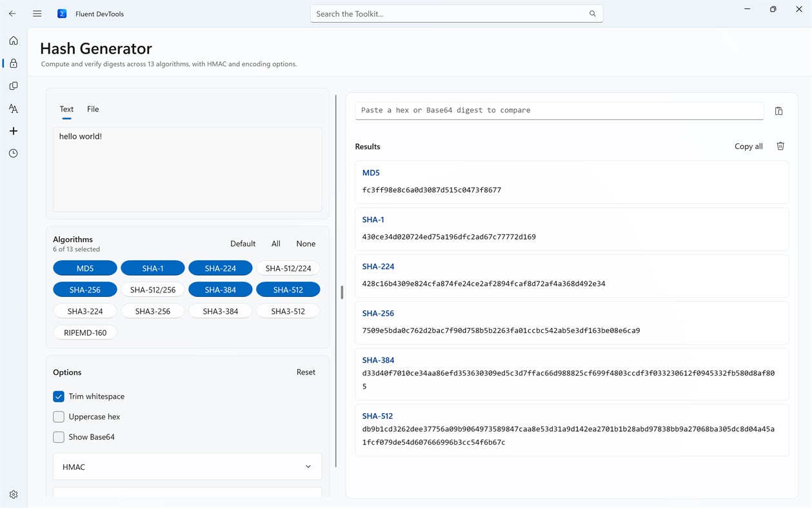
Task: Open the copy/duplicate sidebar section
Action: tap(14, 86)
